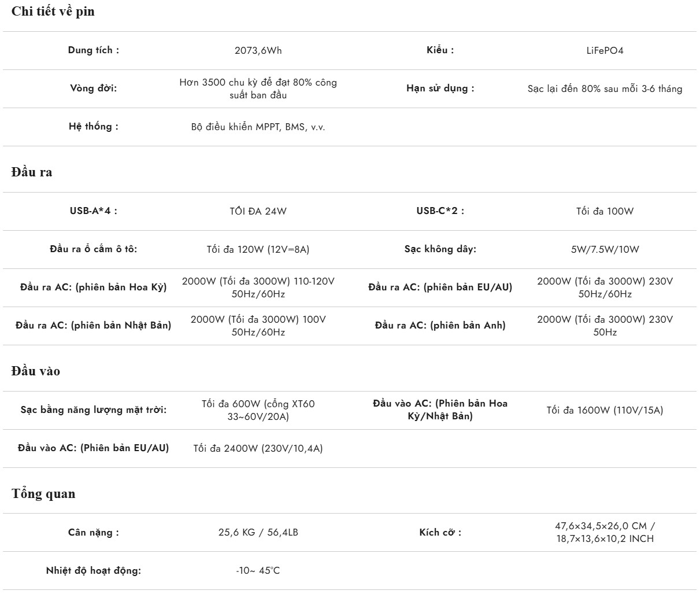Select the "Dung tích :" label
This screenshot has width=700, height=594.
pos(94,50)
